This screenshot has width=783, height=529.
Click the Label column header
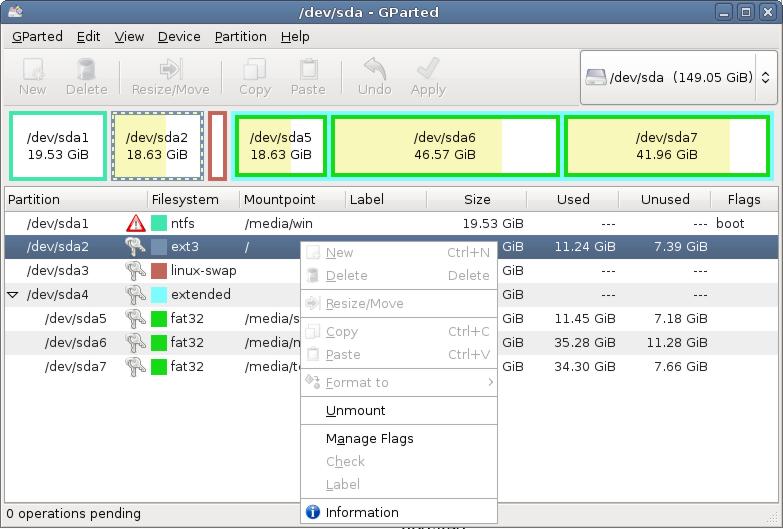[386, 199]
